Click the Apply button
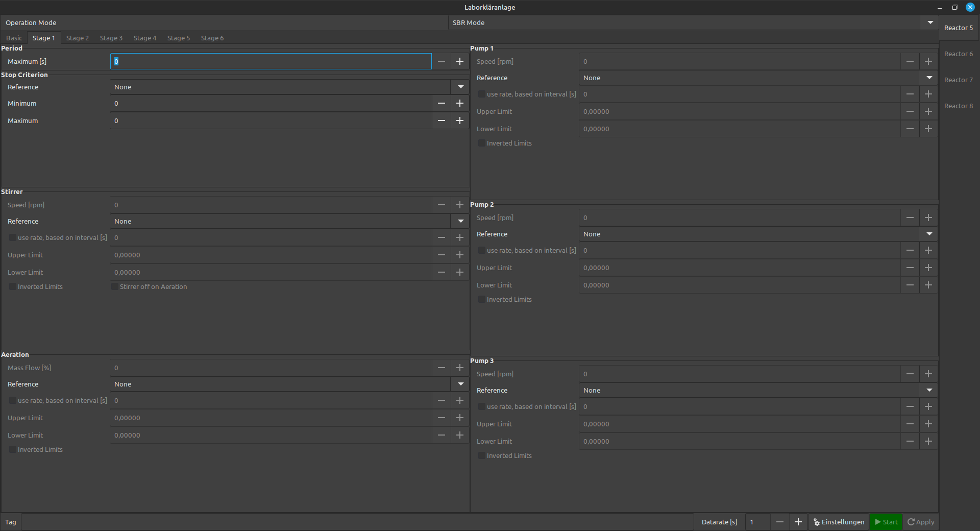The image size is (980, 531). click(920, 522)
